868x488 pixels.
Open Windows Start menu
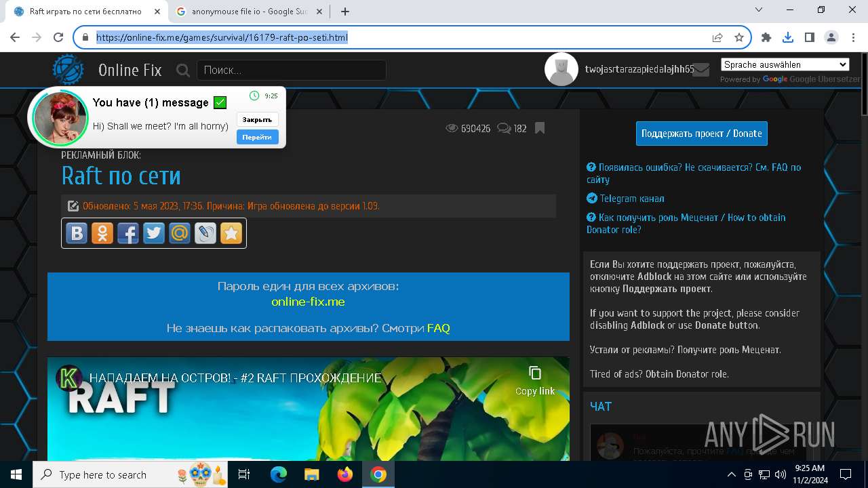[16, 474]
